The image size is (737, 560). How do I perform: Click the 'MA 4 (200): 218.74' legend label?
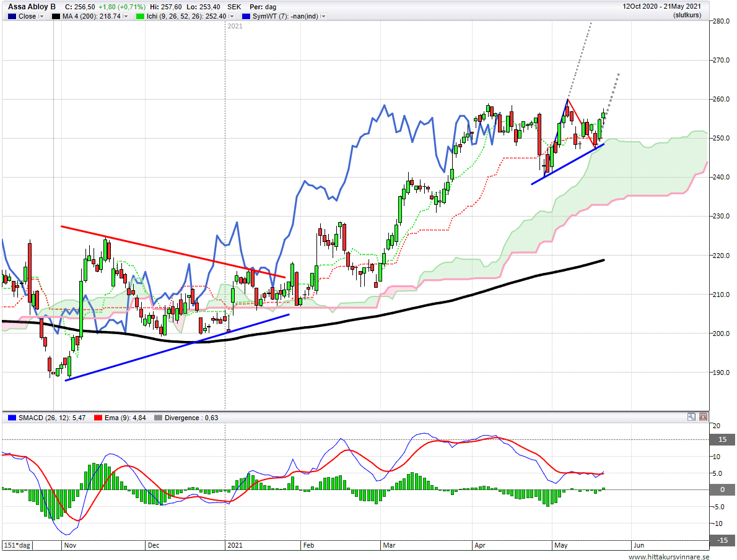pyautogui.click(x=92, y=17)
